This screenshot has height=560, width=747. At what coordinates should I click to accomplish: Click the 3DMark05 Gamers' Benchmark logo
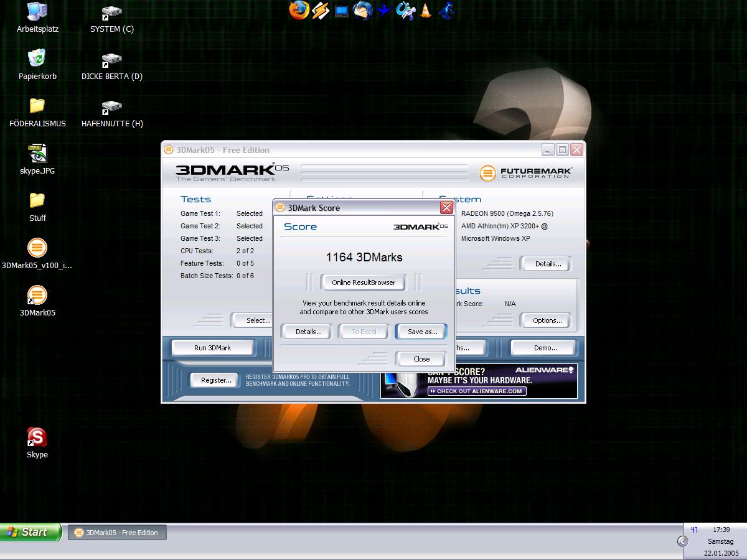(232, 172)
